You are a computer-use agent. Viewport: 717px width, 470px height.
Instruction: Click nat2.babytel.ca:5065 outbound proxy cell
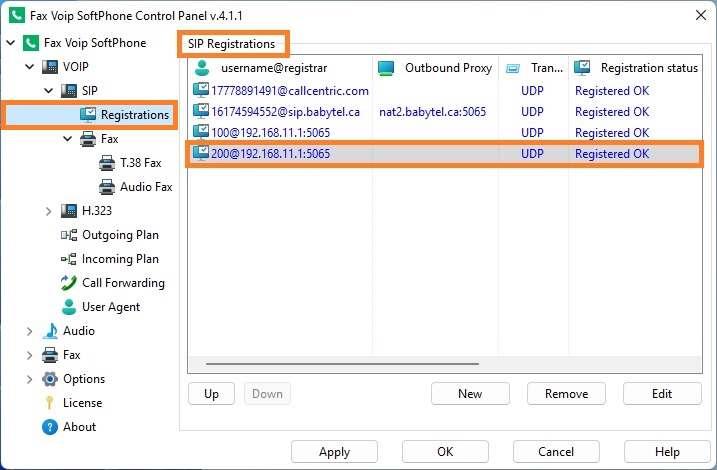432,112
